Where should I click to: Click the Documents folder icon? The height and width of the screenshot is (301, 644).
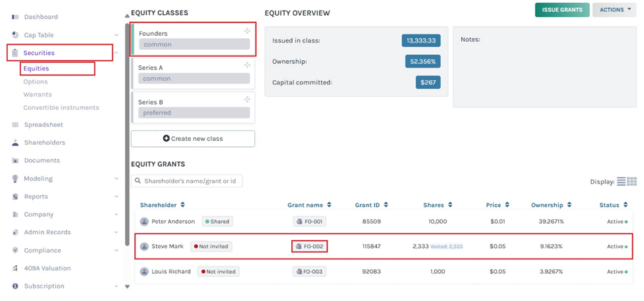click(15, 160)
